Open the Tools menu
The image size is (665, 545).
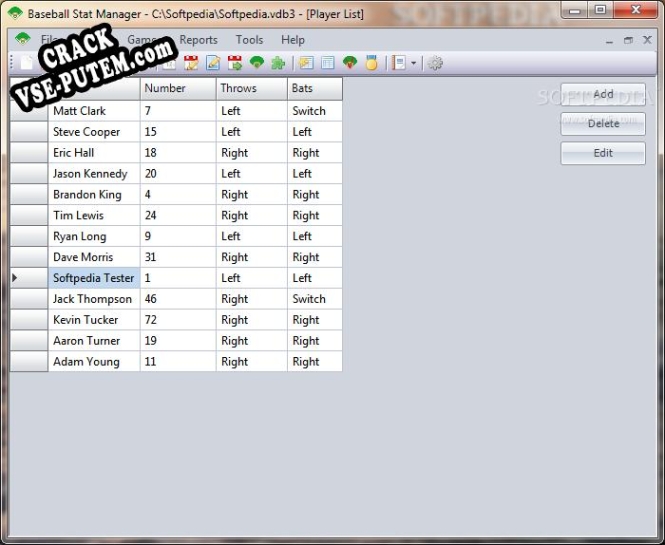[x=249, y=40]
